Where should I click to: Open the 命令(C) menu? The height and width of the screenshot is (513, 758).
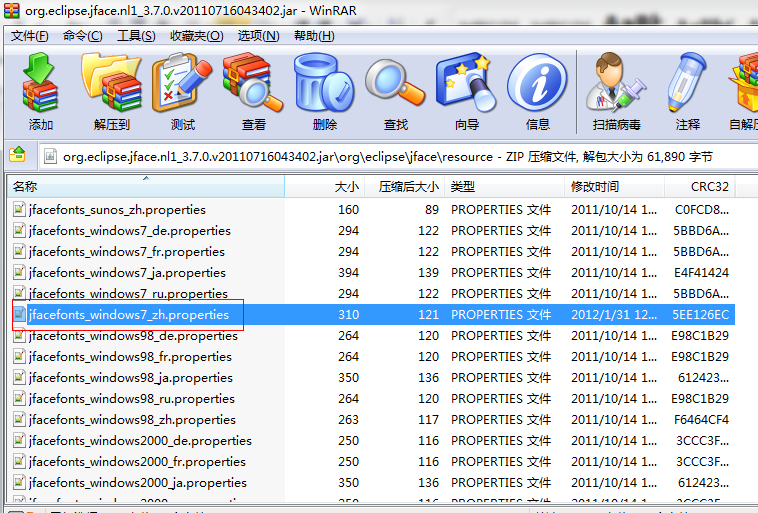pyautogui.click(x=83, y=36)
